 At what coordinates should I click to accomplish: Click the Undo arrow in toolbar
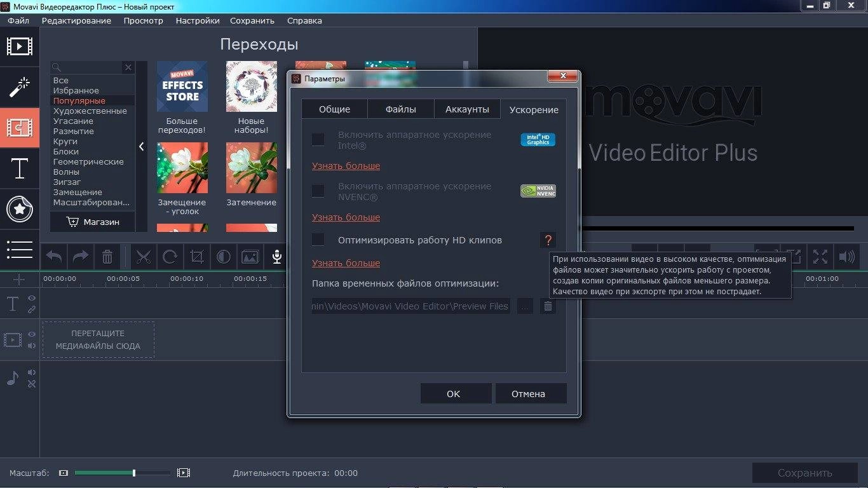pyautogui.click(x=54, y=257)
